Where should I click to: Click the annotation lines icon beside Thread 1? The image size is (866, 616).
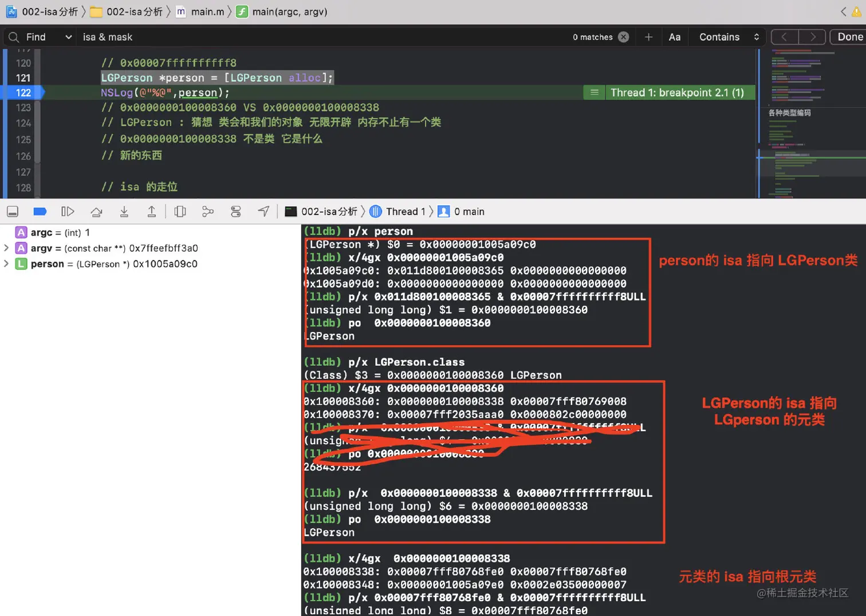595,93
